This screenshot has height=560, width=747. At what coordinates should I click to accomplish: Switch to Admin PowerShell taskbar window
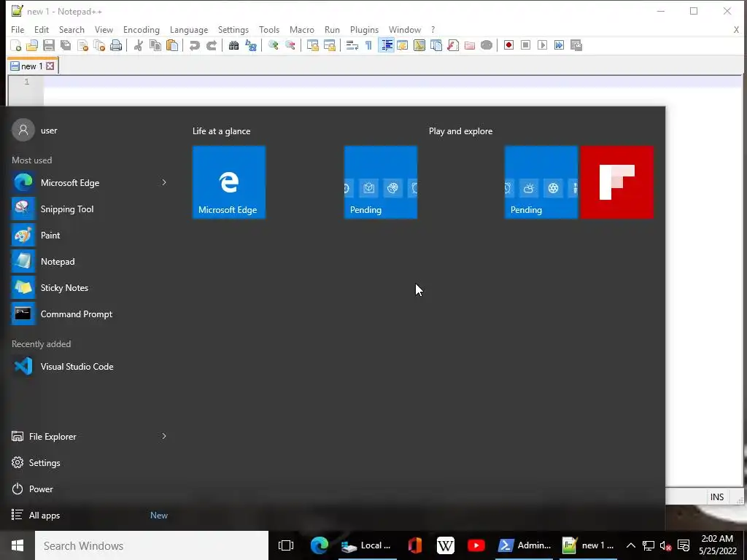[525, 545]
